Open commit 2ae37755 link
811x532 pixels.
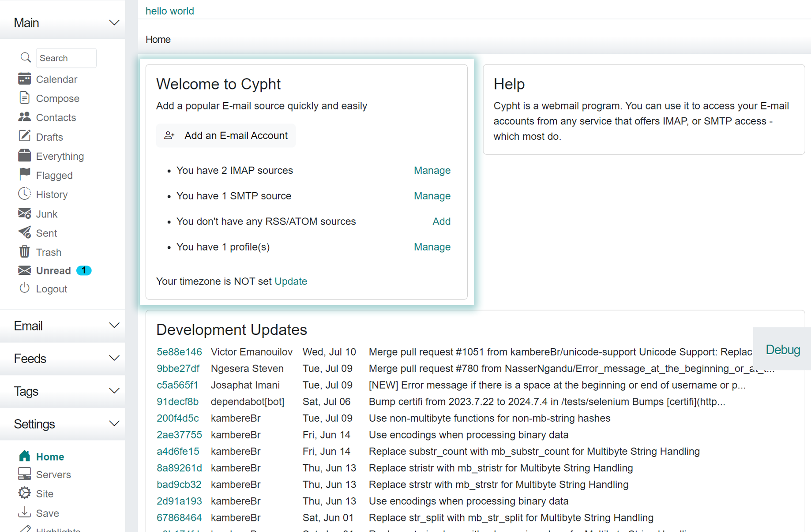point(179,435)
